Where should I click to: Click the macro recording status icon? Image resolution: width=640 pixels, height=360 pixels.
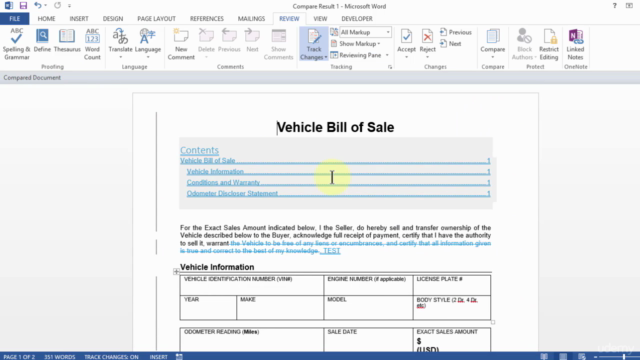[179, 357]
